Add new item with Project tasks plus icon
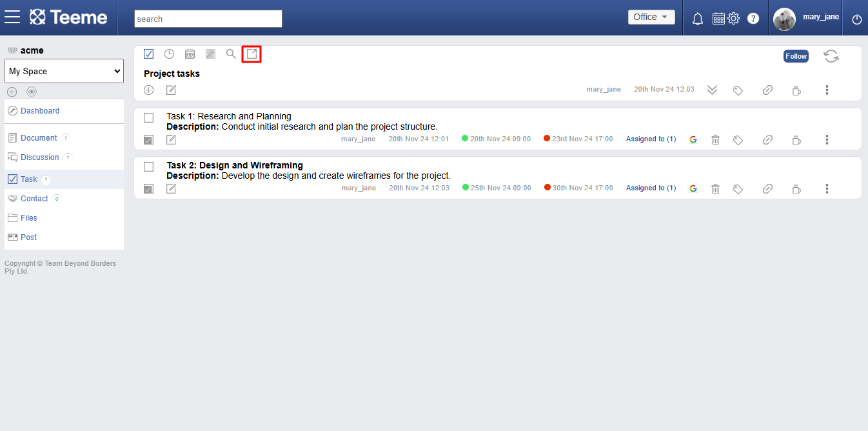This screenshot has height=431, width=868. [x=149, y=90]
